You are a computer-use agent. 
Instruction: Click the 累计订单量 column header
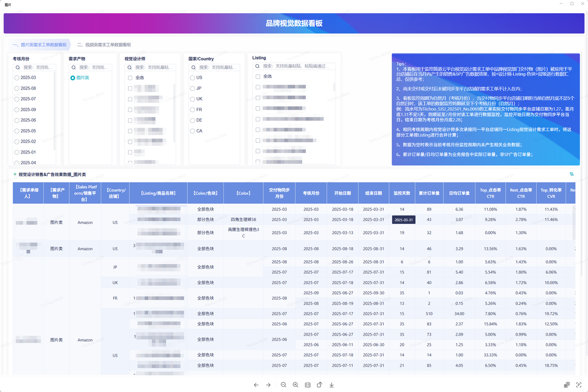coord(429,193)
